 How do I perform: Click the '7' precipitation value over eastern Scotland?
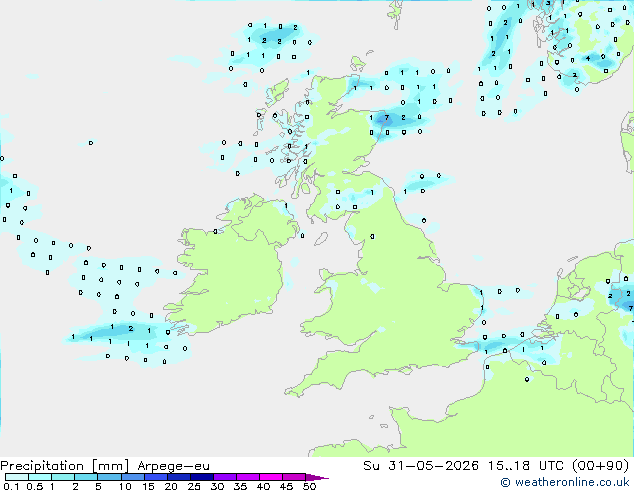387,118
